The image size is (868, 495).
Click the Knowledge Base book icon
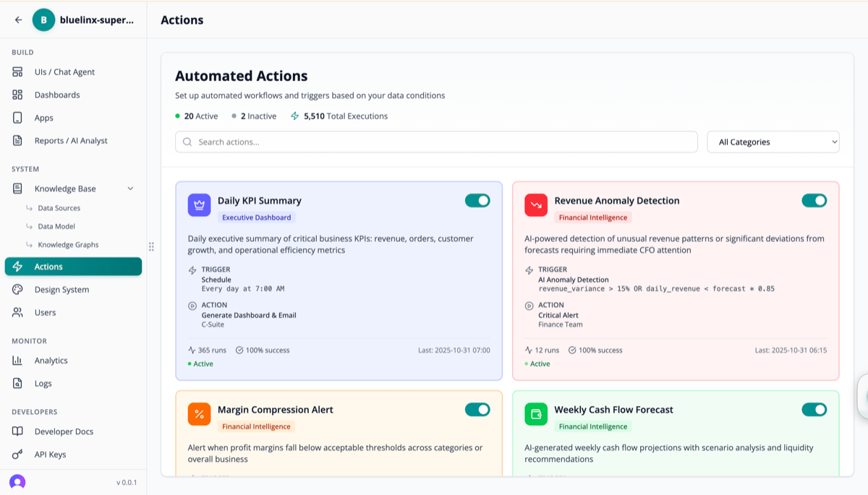click(17, 189)
